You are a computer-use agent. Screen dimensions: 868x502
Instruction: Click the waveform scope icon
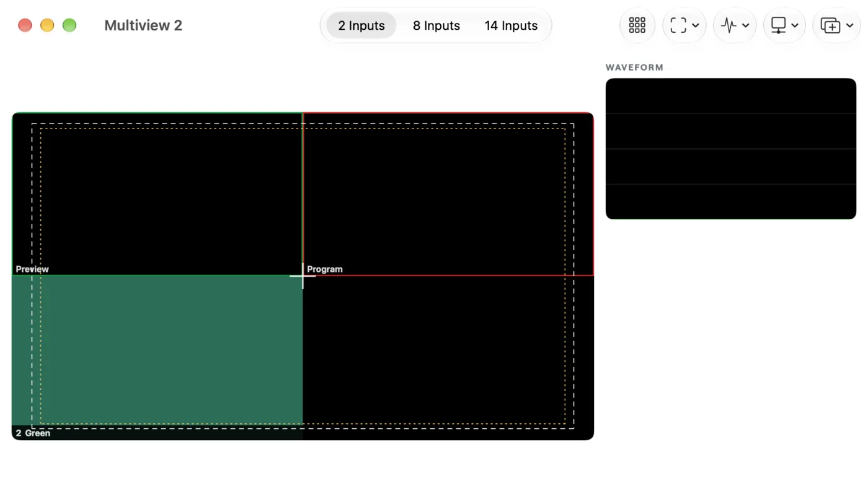tap(728, 25)
